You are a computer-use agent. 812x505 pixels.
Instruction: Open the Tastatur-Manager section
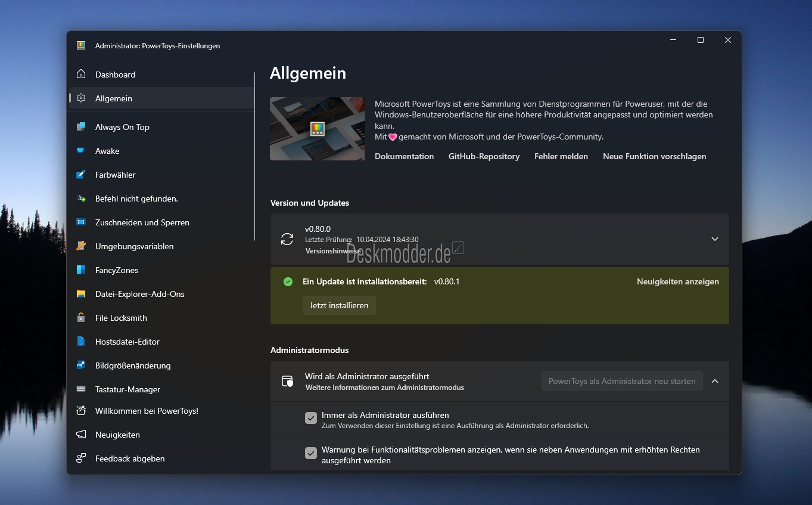162,389
